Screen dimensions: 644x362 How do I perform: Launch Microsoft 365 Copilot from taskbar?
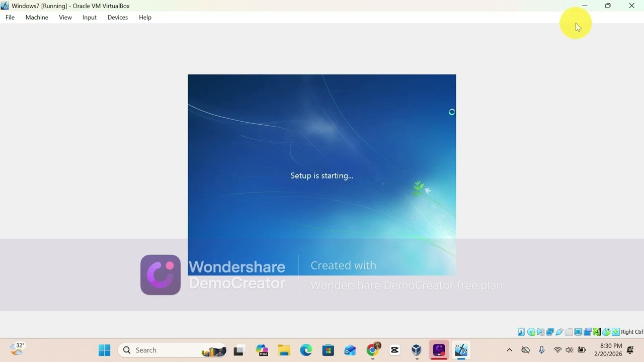[262, 350]
